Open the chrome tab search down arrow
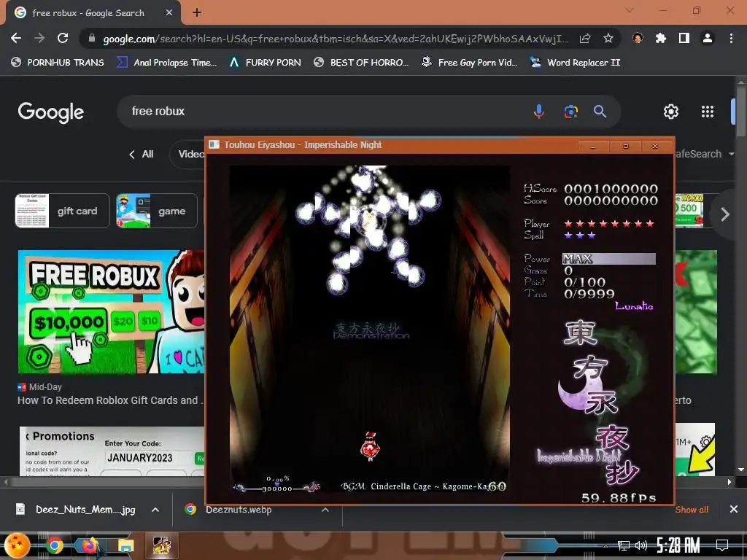Screen dimensions: 747x560 click(x=630, y=10)
